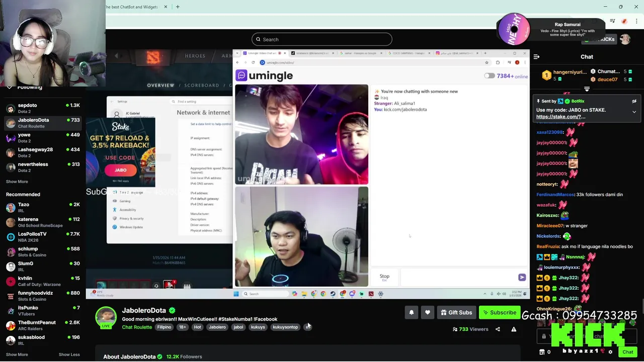Image resolution: width=644 pixels, height=362 pixels.
Task: Open LosPollosTV recommended channel
Action: 43,237
